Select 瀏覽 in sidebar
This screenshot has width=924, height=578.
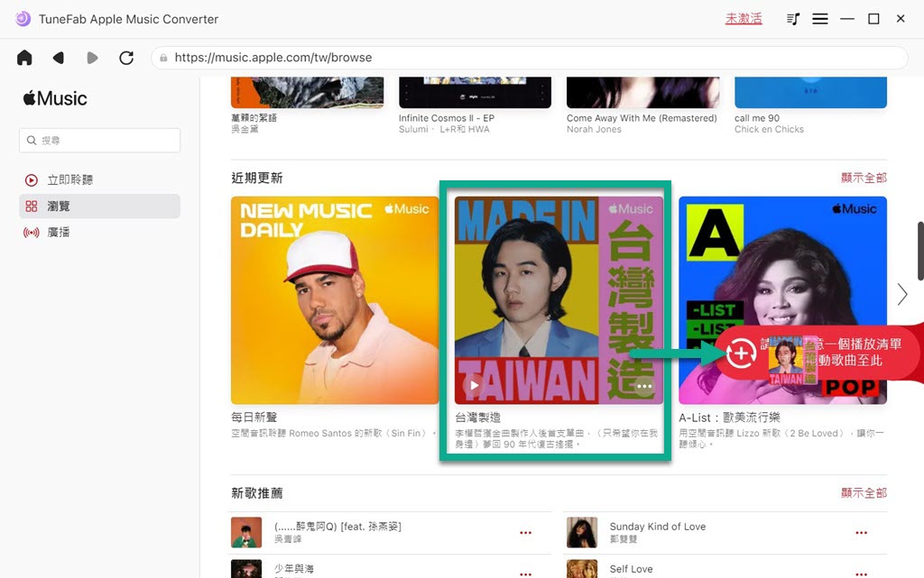(99, 206)
